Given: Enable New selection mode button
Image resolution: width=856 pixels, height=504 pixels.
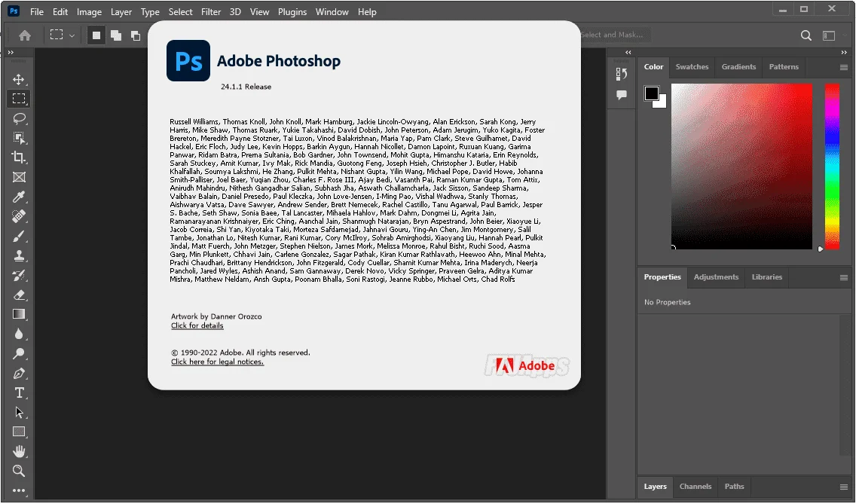Looking at the screenshot, I should pyautogui.click(x=96, y=35).
